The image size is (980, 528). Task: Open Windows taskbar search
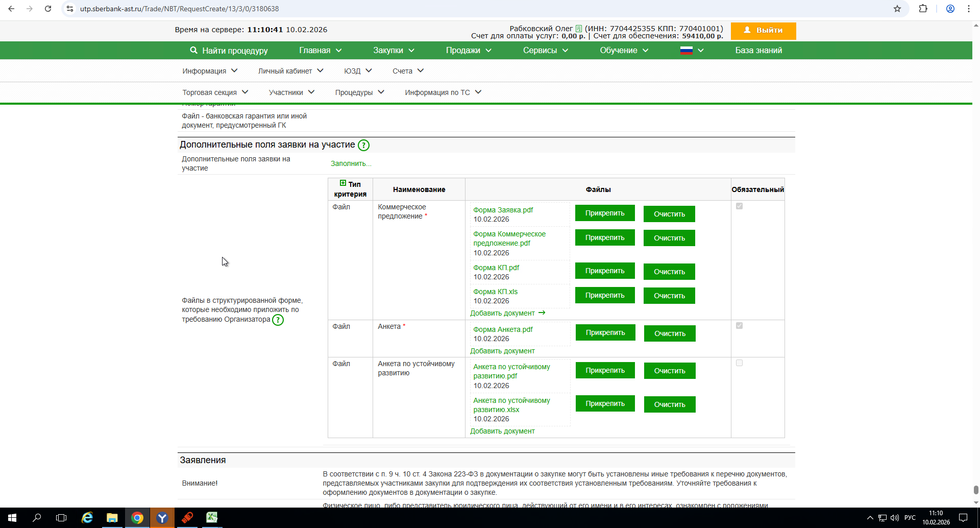pyautogui.click(x=37, y=518)
